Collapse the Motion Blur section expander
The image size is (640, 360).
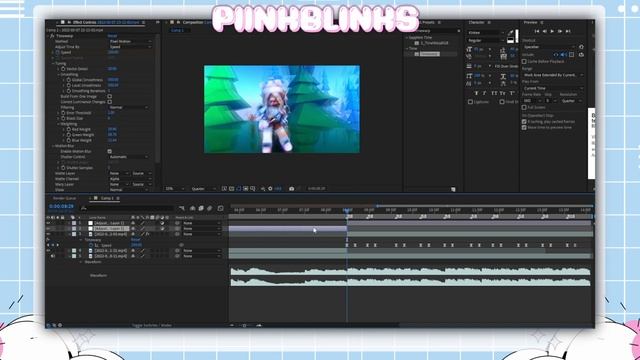click(53, 146)
